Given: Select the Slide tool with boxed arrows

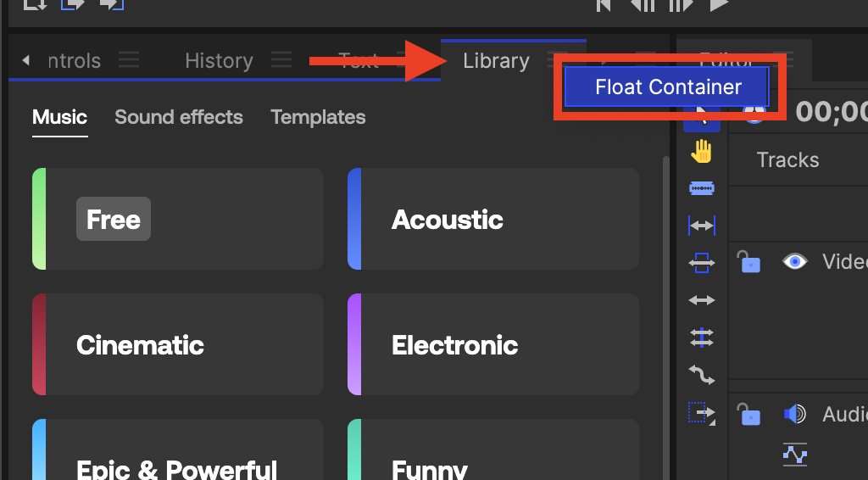Looking at the screenshot, I should tap(702, 264).
